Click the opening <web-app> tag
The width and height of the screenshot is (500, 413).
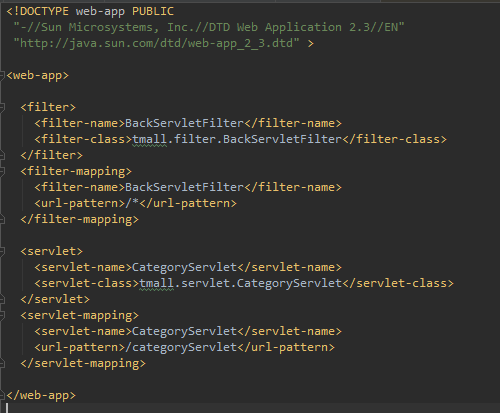37,76
